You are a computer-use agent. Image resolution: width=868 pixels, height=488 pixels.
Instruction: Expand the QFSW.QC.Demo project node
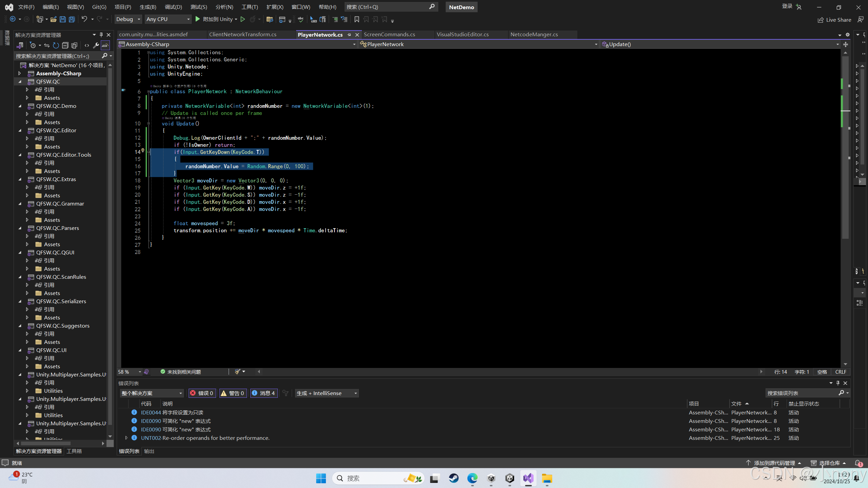tap(20, 106)
